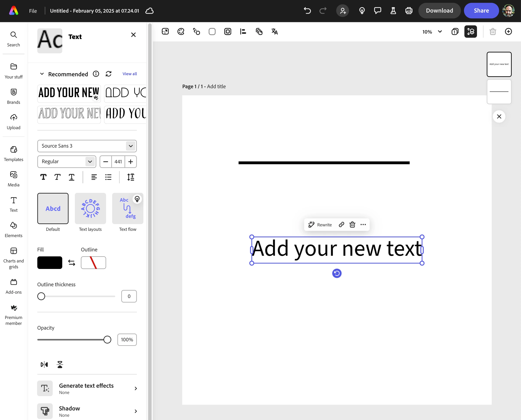Expand the 10% zoom level dropdown
Image resolution: width=521 pixels, height=420 pixels.
coord(440,31)
